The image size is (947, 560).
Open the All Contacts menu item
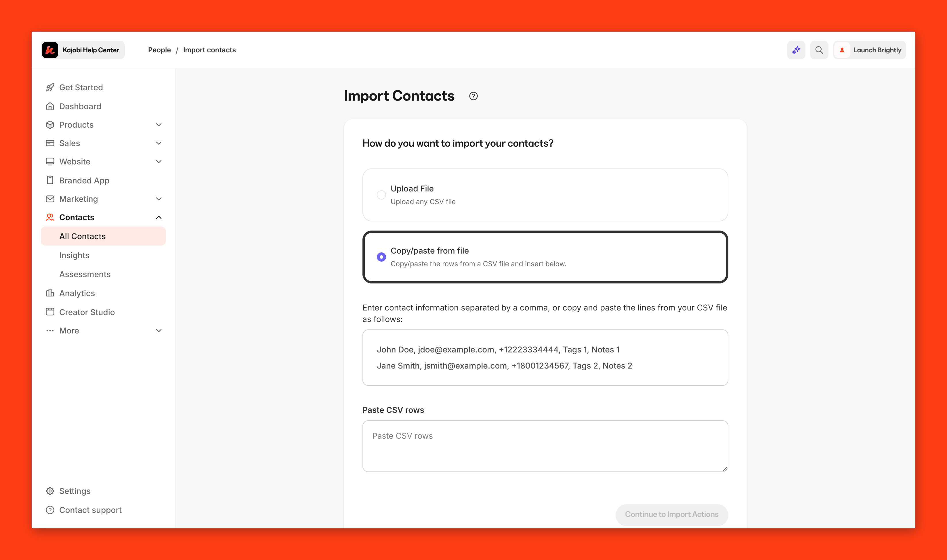(82, 236)
